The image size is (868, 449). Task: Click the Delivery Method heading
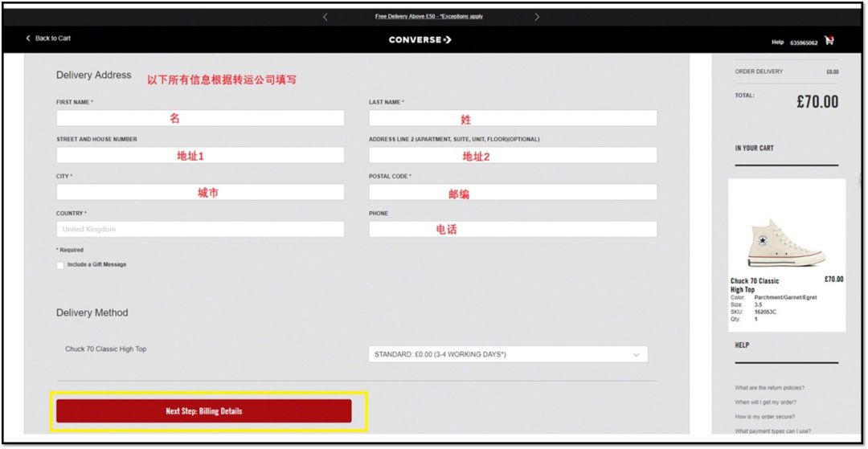click(92, 313)
